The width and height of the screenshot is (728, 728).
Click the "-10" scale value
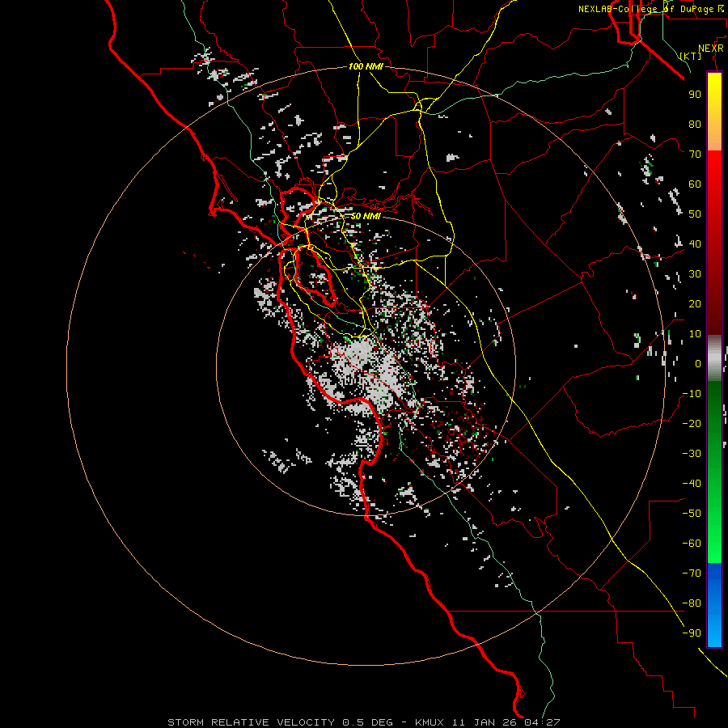pyautogui.click(x=692, y=394)
